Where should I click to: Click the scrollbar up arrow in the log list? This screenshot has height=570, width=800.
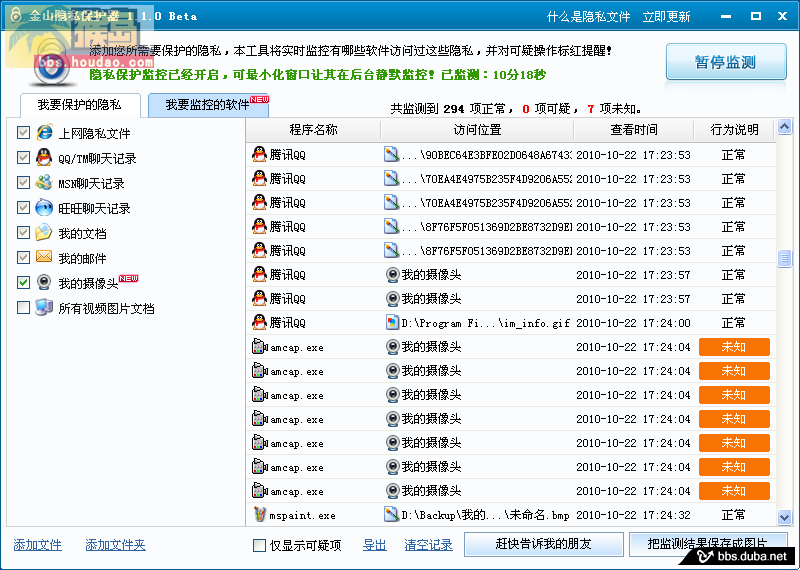[784, 127]
